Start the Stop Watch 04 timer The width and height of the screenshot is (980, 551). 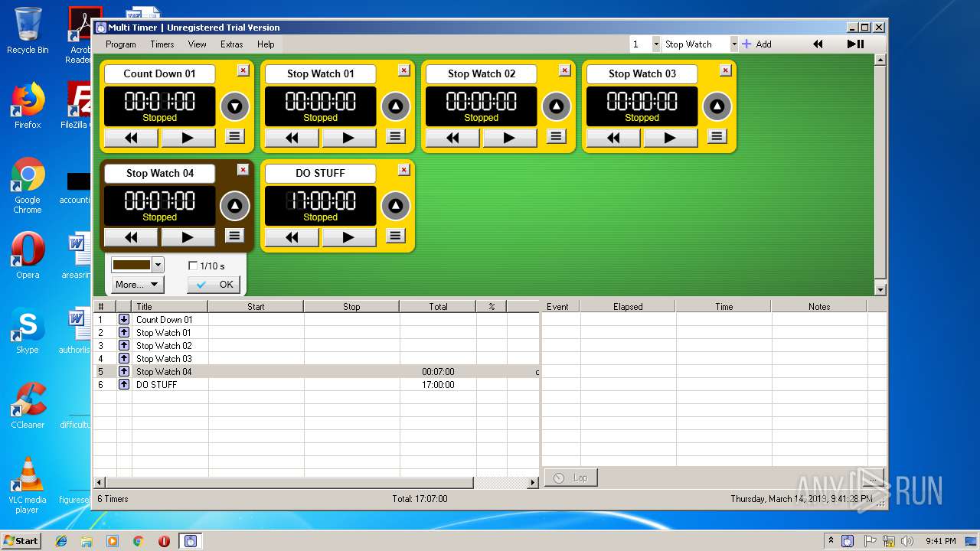188,237
